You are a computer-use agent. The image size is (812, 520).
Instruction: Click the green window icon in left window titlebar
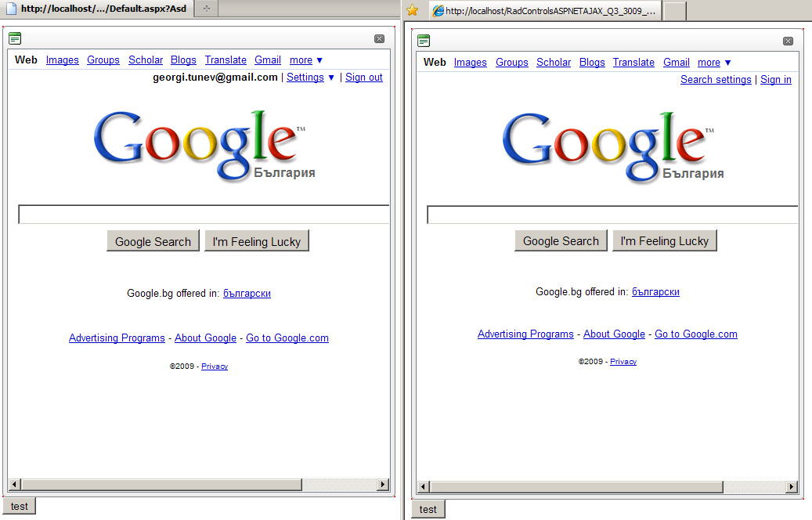(15, 38)
